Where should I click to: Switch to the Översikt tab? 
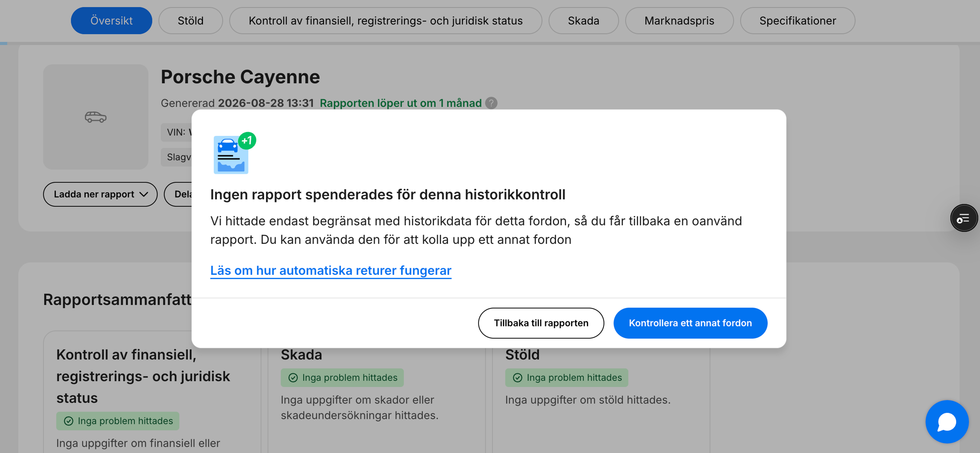(x=112, y=21)
